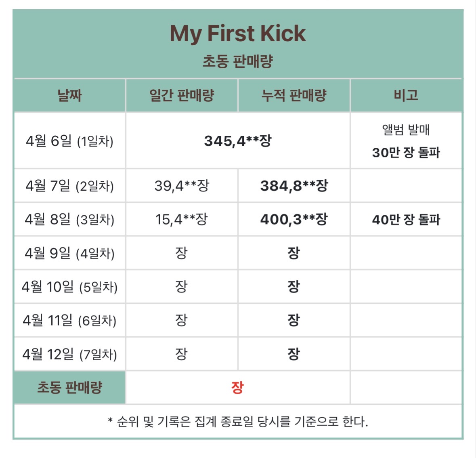Screen dimensions: 476x458
Task: Click the 비고 column header
Action: [406, 95]
